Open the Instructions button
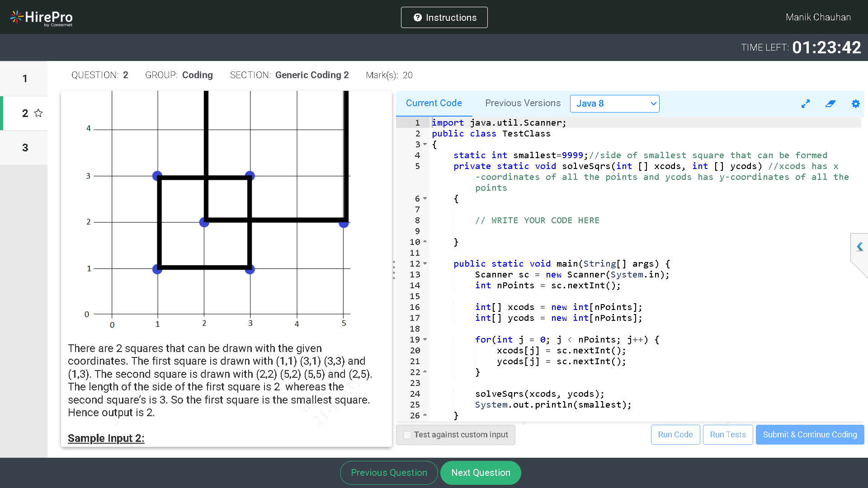Screen dimensions: 868x488 (x=444, y=17)
